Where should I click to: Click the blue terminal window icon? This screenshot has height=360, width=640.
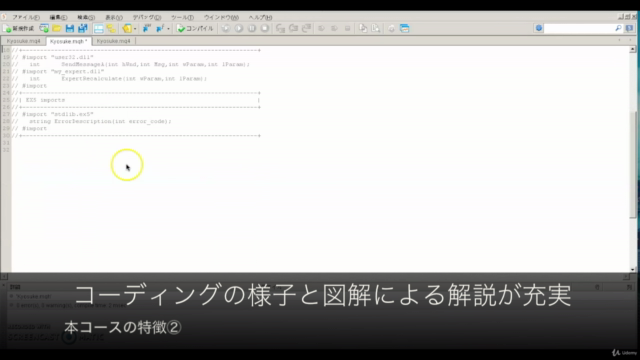click(404, 28)
